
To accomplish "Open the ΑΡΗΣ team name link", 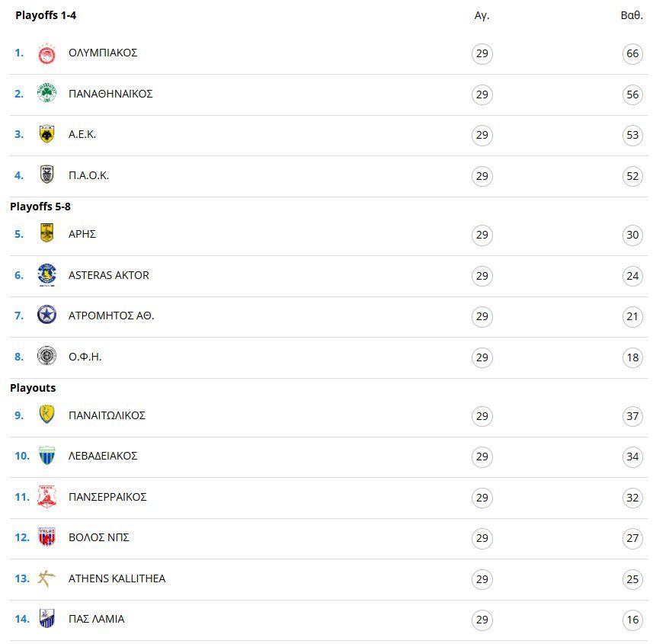I will click(x=82, y=234).
